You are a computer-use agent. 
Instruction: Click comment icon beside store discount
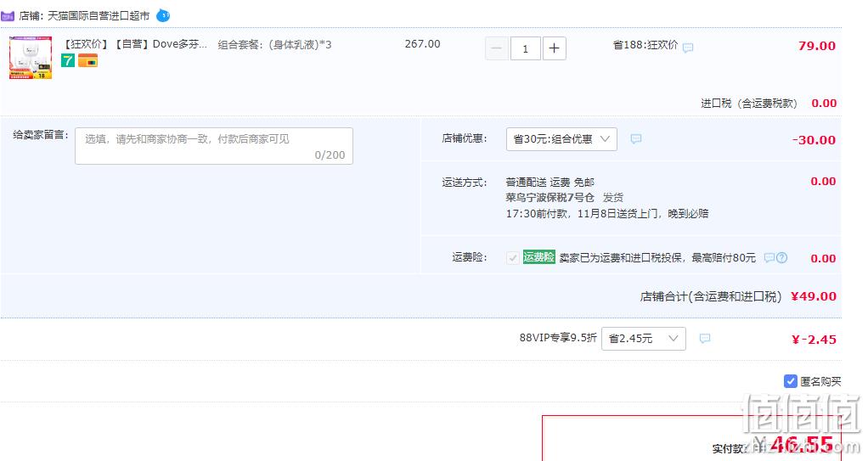pyautogui.click(x=636, y=139)
